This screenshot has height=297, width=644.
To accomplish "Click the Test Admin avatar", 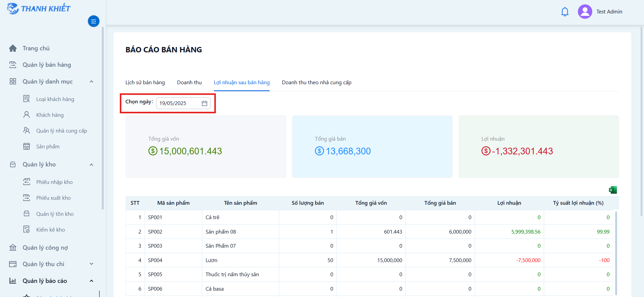I will click(x=585, y=12).
